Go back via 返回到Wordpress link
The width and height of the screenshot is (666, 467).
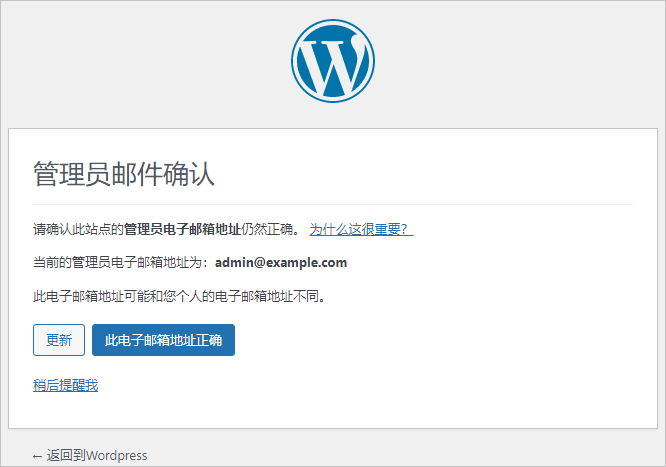coord(90,456)
